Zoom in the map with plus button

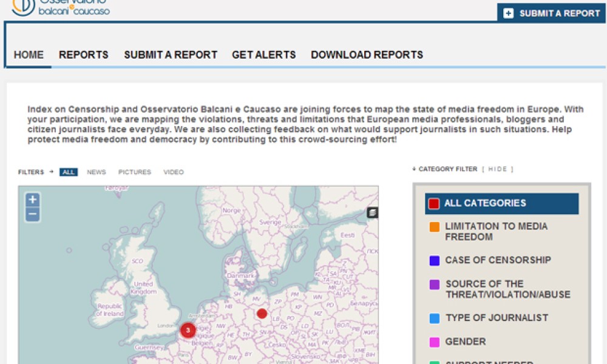coord(33,200)
